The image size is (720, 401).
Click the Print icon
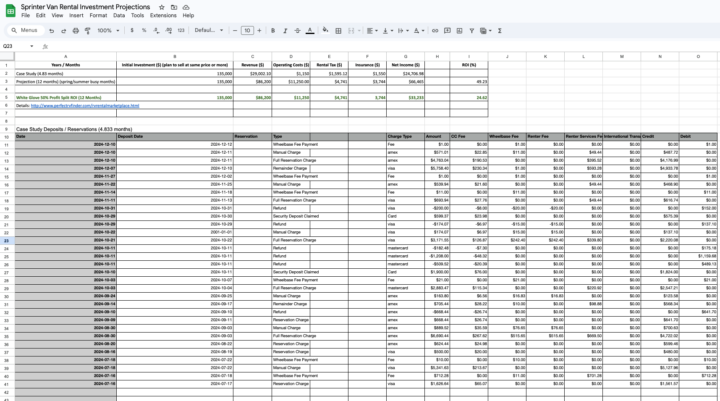(x=74, y=30)
